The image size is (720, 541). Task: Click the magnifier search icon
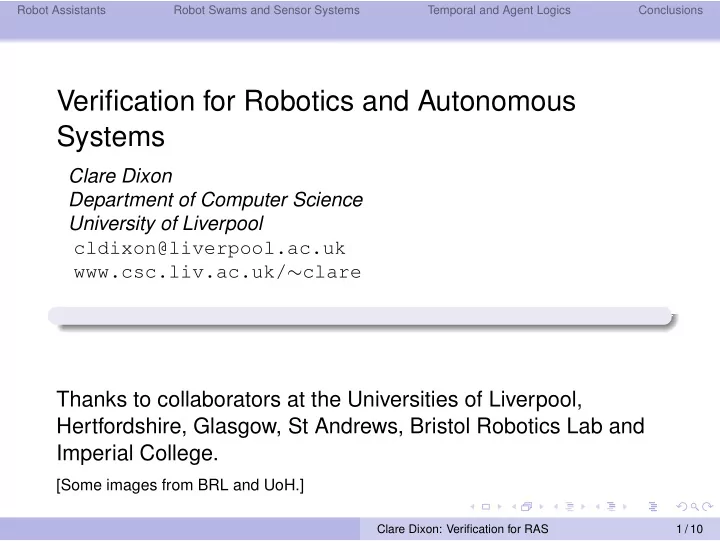(x=695, y=507)
